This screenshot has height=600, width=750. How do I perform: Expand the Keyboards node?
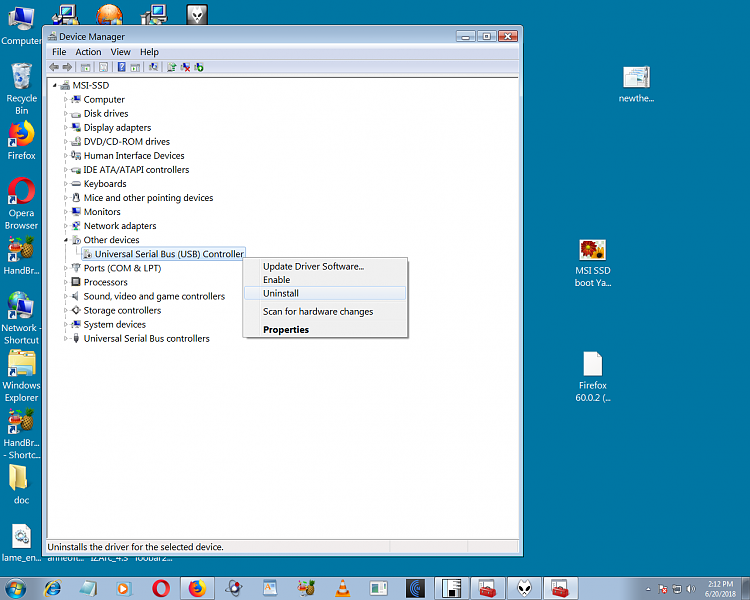(x=66, y=184)
